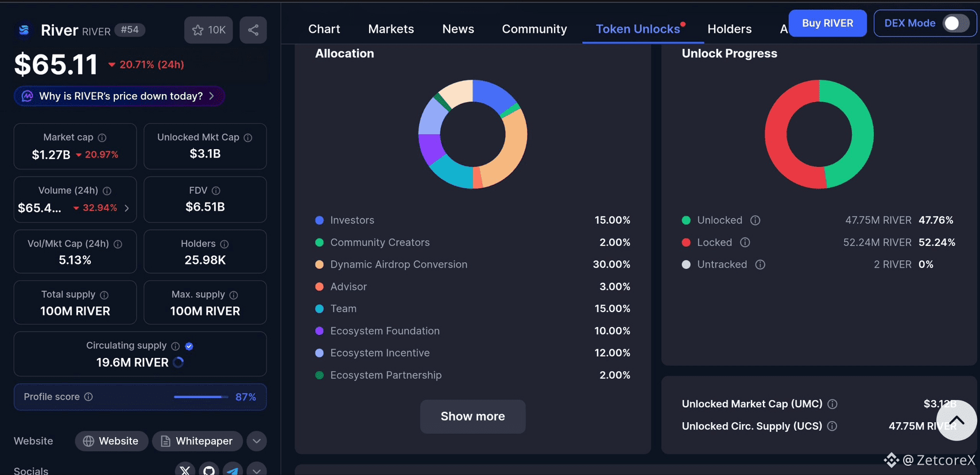Toggle the DEX Mode switch

[x=955, y=24]
